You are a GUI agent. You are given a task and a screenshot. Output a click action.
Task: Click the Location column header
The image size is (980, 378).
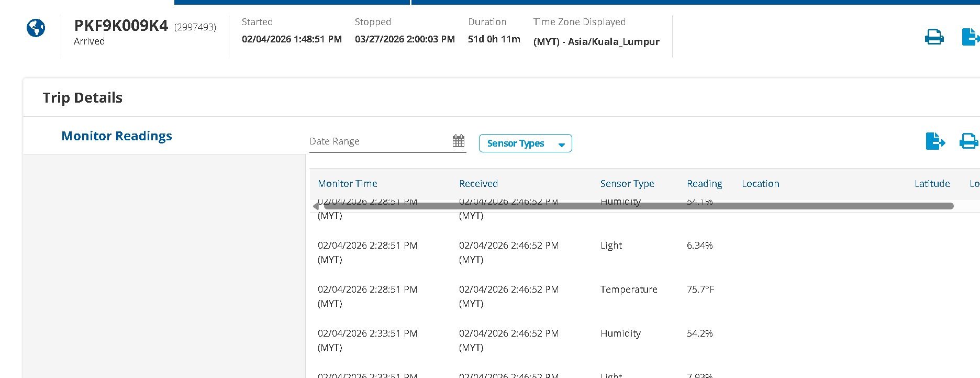(x=760, y=184)
